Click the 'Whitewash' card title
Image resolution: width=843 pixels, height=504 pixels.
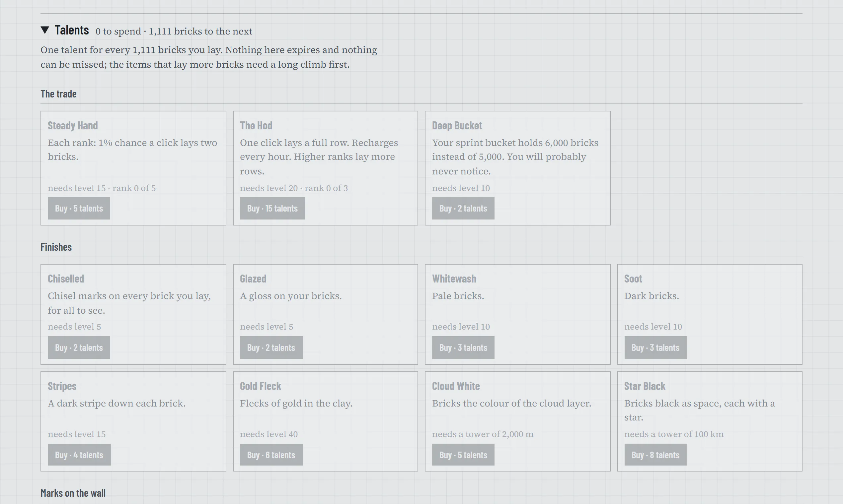454,279
